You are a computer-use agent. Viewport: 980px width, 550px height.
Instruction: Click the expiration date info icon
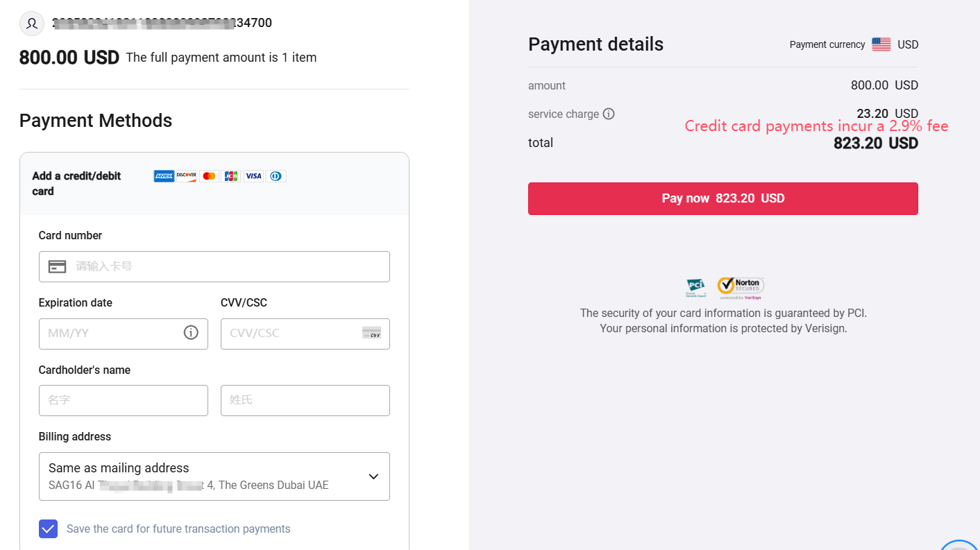click(x=191, y=333)
